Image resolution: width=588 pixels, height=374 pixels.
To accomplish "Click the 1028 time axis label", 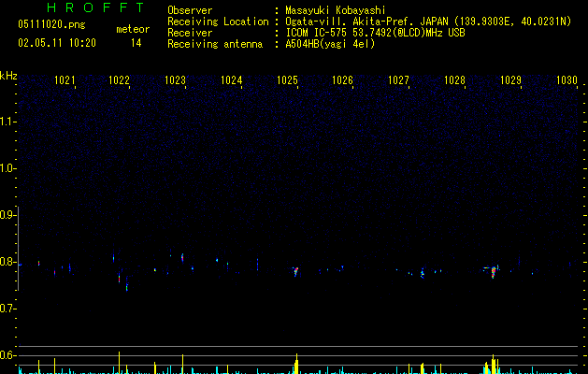I will (455, 80).
